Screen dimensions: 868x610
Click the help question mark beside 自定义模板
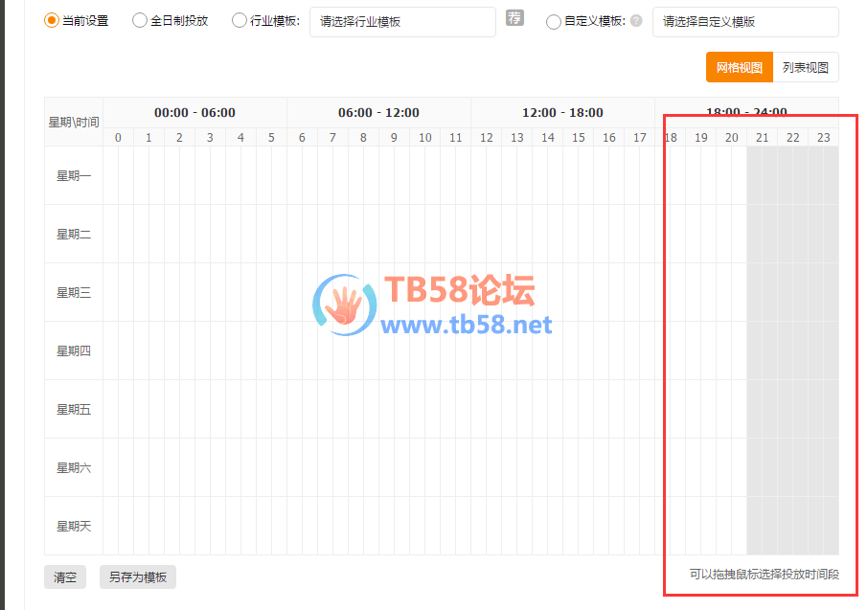636,21
